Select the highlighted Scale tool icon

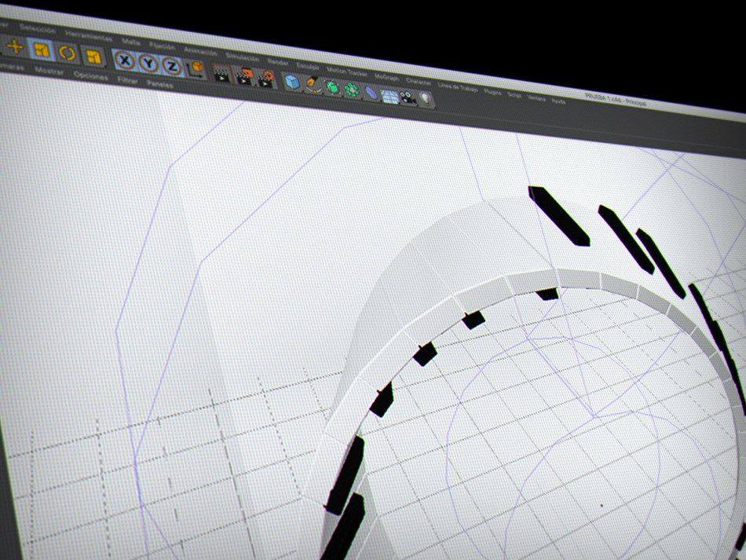click(42, 49)
